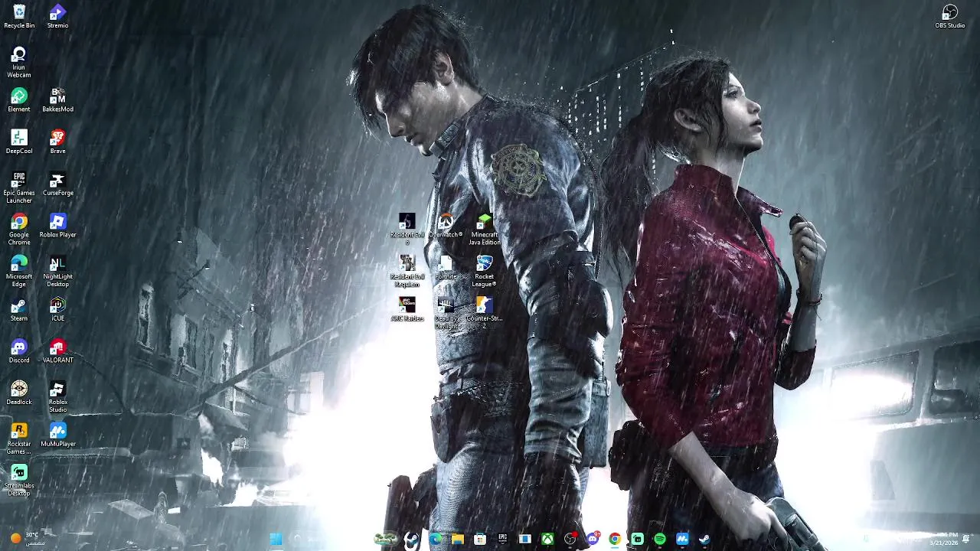Open the ARC Raiders desktop shortcut
Viewport: 980px width, 551px height.
[x=407, y=310]
